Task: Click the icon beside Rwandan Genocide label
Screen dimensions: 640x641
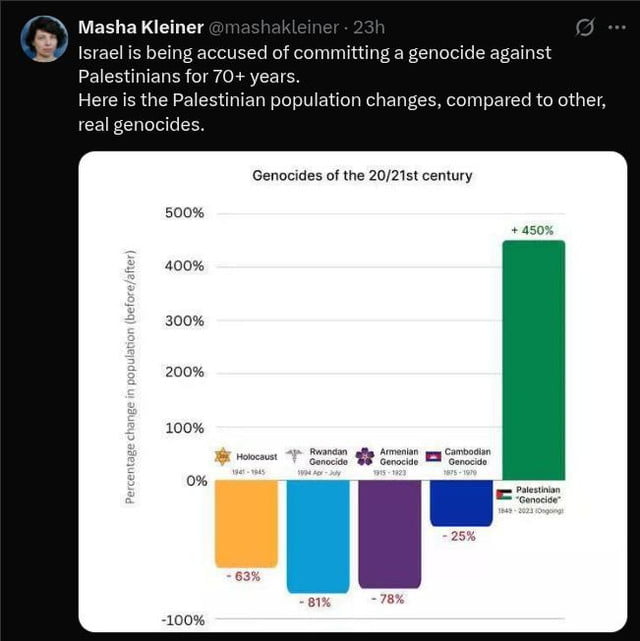Action: pos(294,457)
